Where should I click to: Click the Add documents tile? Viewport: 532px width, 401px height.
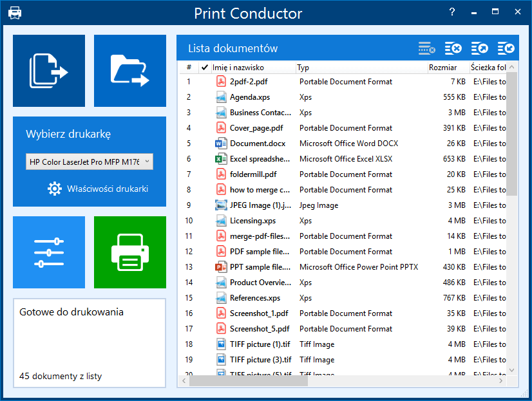pyautogui.click(x=49, y=71)
